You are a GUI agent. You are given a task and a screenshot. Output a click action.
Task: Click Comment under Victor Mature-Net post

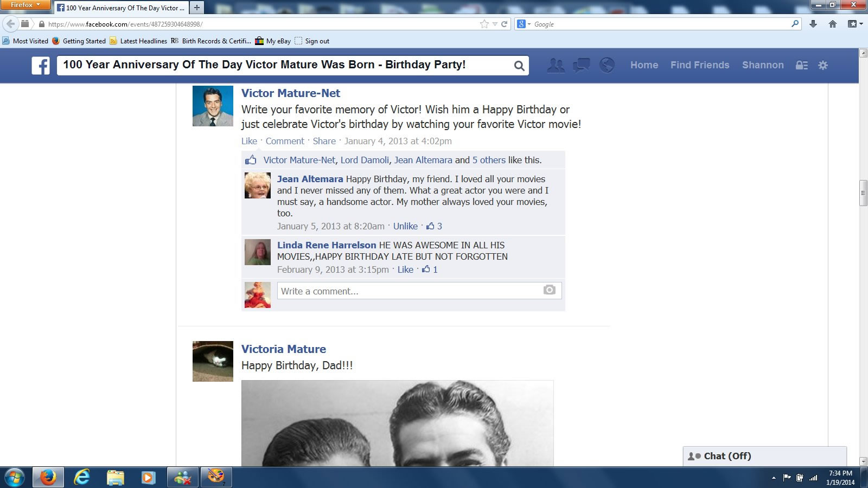coord(285,141)
